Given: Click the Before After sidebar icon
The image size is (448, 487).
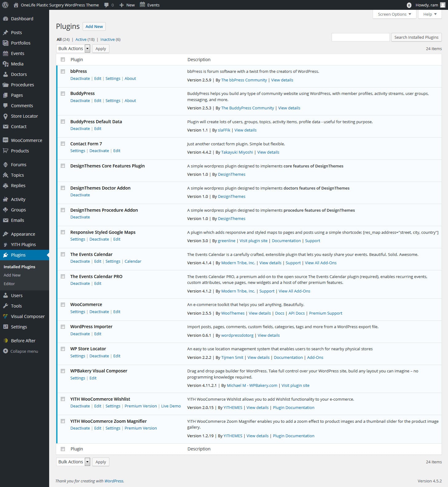Looking at the screenshot, I should [6, 341].
